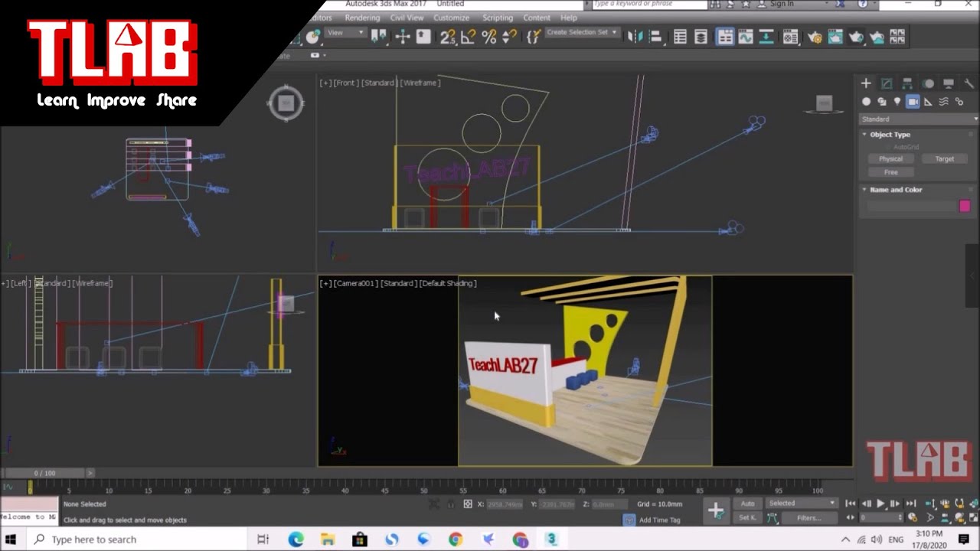980x551 pixels.
Task: Jump to the start frame
Action: (x=851, y=504)
